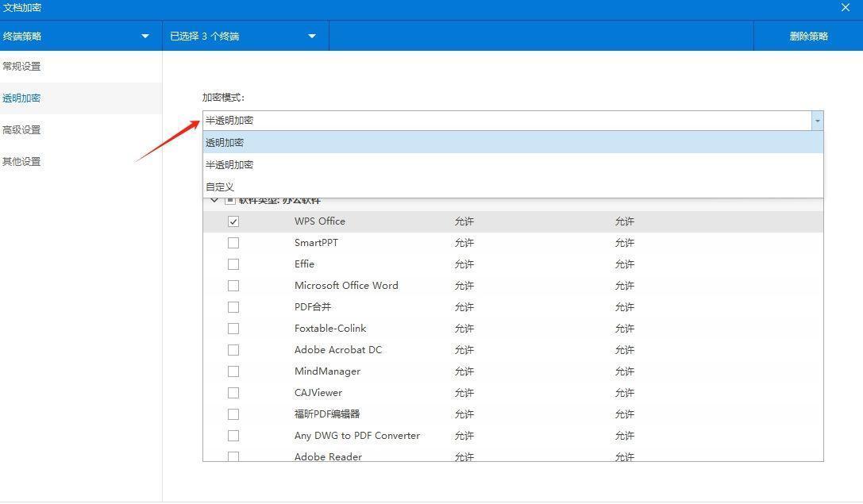The width and height of the screenshot is (863, 504).
Task: Collapse the 软件类型 办公软件 group
Action: [214, 201]
